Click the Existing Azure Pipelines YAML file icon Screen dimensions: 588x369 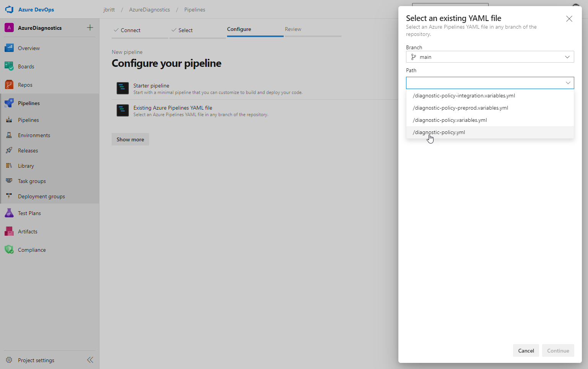[x=123, y=110]
